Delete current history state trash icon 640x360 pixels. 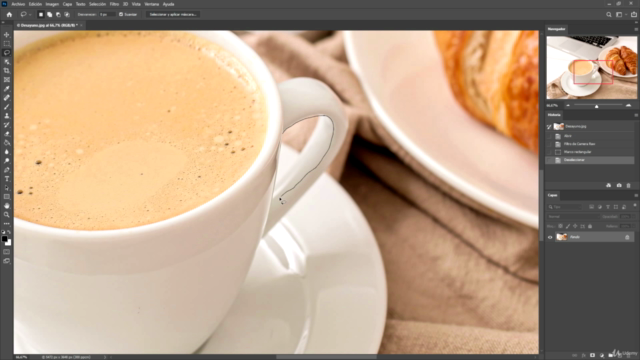pyautogui.click(x=629, y=185)
